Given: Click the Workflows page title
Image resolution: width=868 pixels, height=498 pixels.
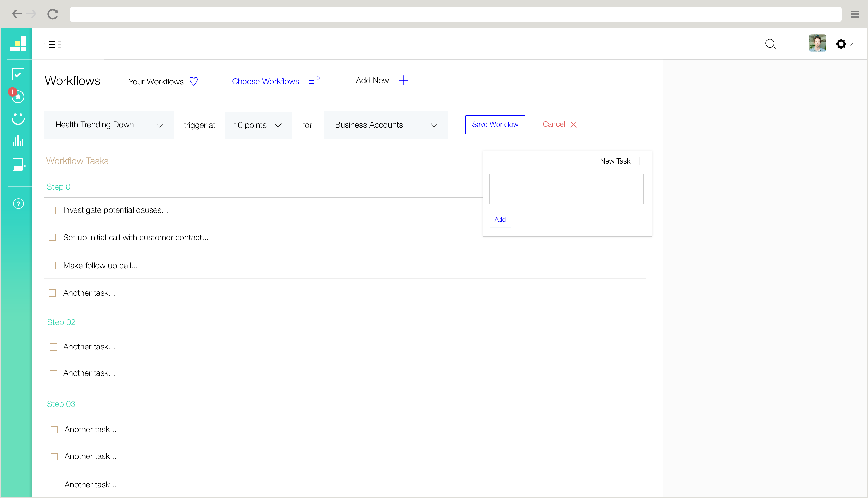Looking at the screenshot, I should pos(73,81).
